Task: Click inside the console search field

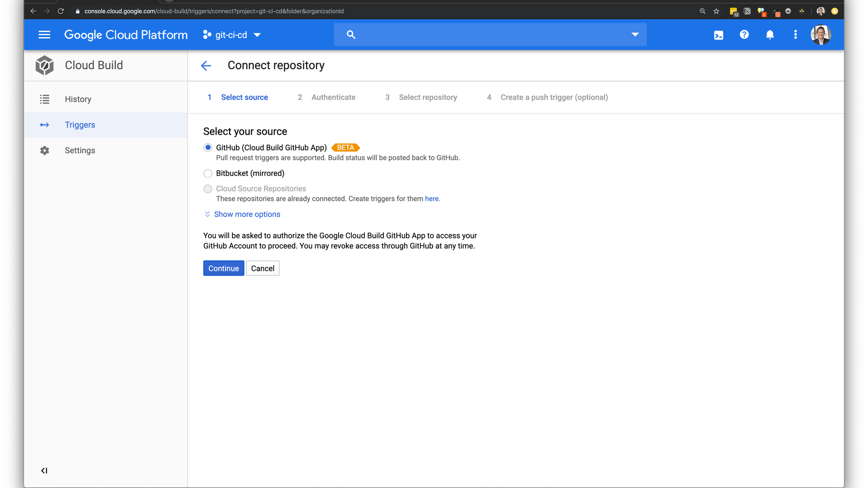Action: coord(488,35)
